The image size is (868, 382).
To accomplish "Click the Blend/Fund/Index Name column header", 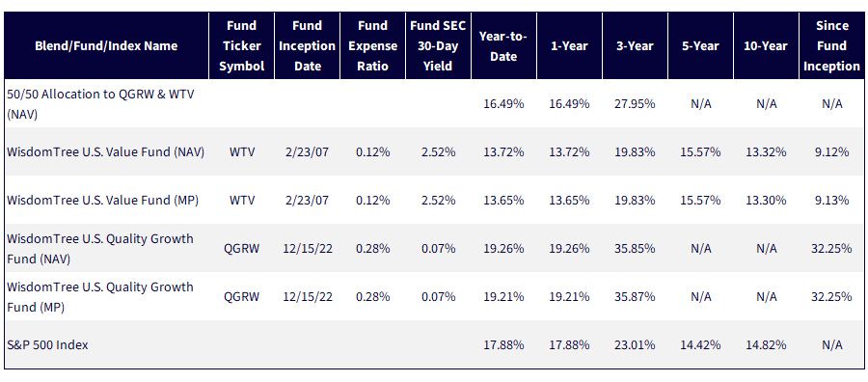I will pyautogui.click(x=106, y=45).
